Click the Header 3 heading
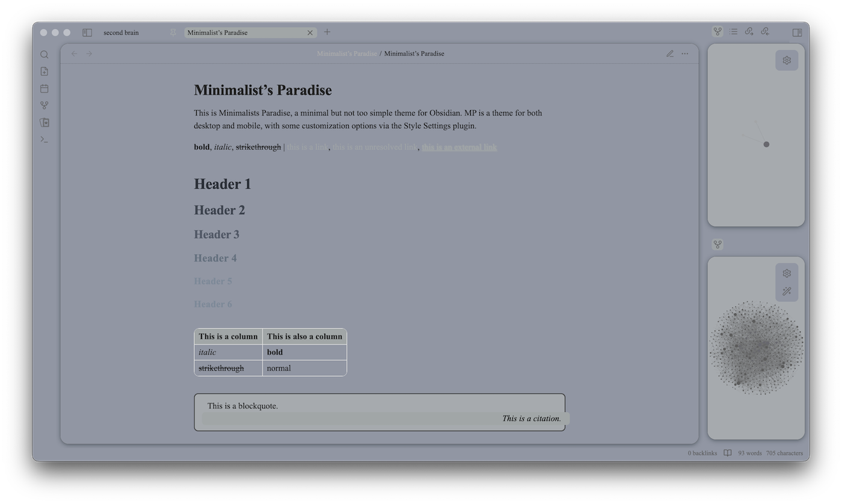The width and height of the screenshot is (842, 504). point(217,235)
